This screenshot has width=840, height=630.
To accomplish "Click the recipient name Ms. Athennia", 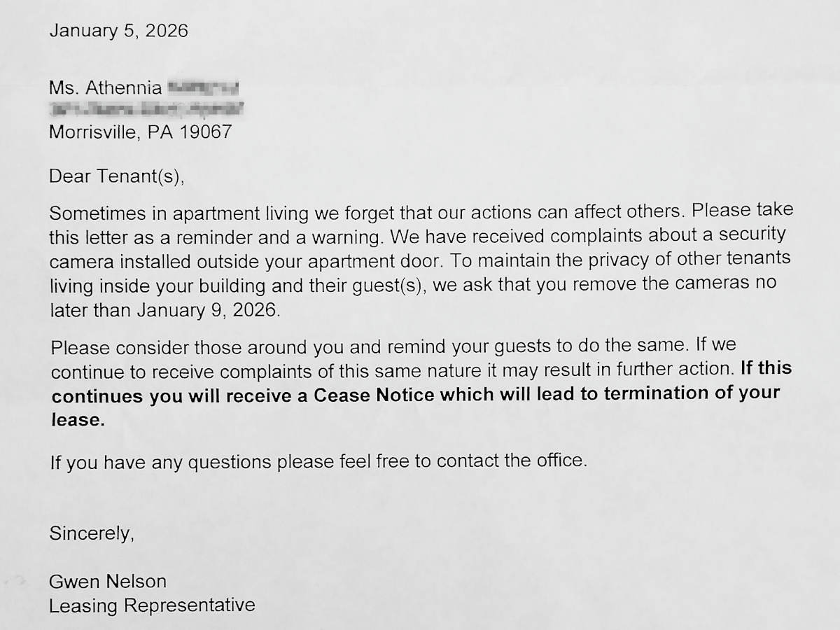I will [x=106, y=88].
